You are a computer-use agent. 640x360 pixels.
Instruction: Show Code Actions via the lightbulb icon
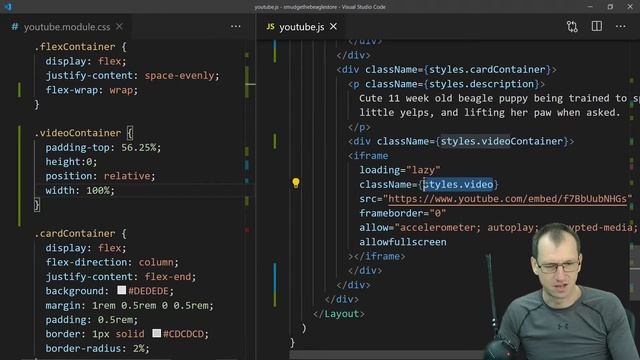pyautogui.click(x=296, y=183)
